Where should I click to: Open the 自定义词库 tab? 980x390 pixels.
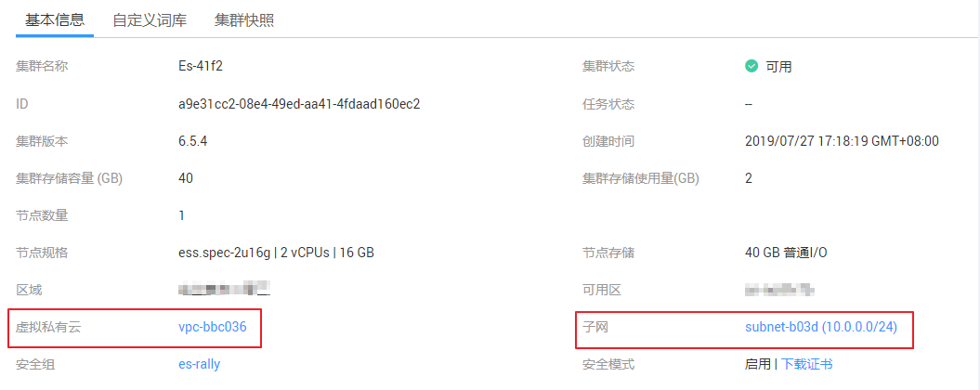point(149,19)
